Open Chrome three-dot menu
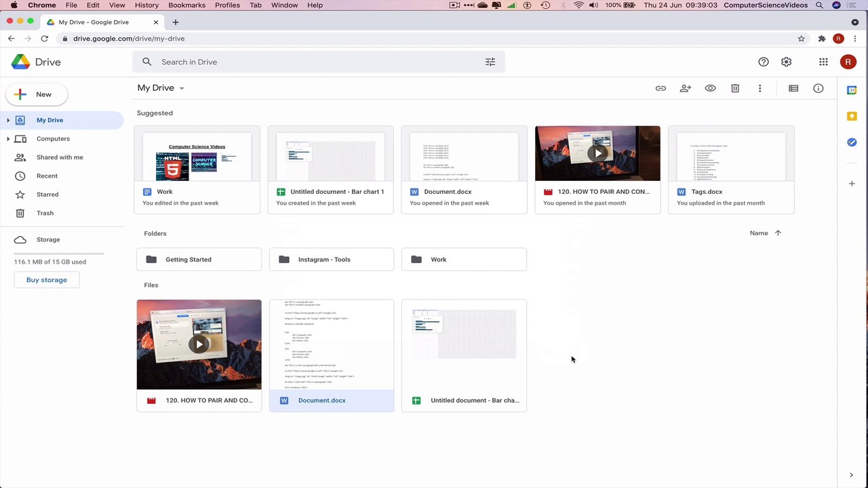 coord(854,39)
